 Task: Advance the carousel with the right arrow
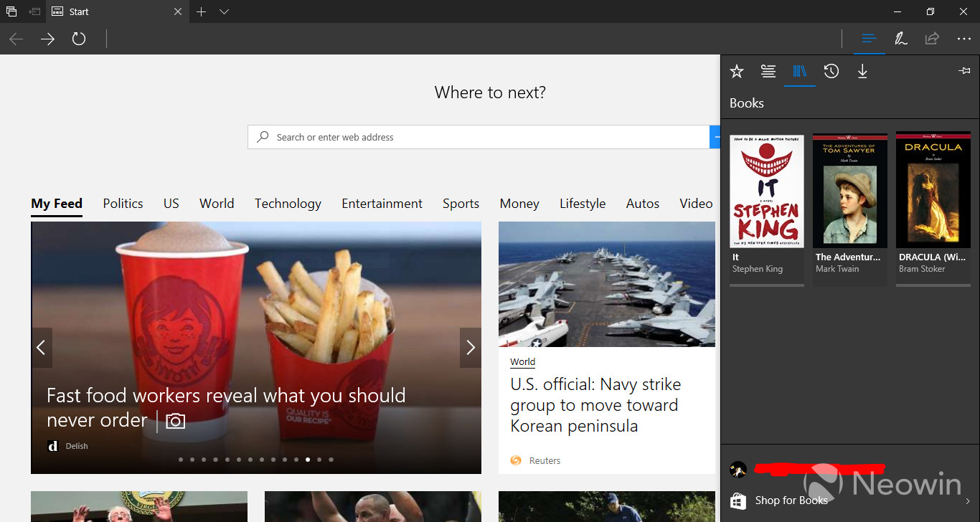[x=471, y=347]
